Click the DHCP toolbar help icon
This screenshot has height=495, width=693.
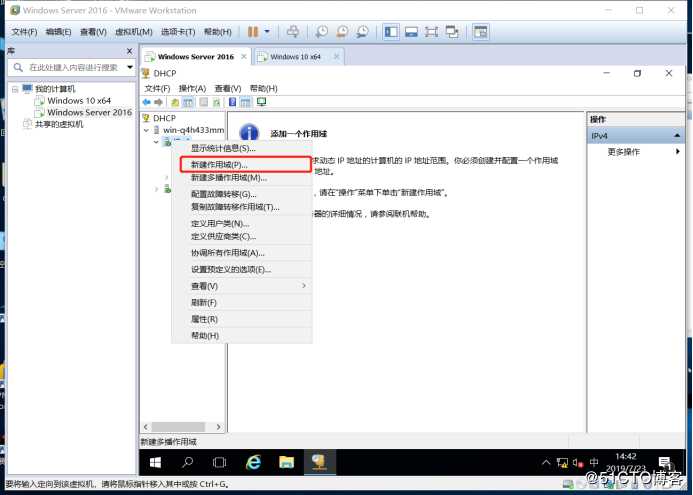tap(232, 103)
